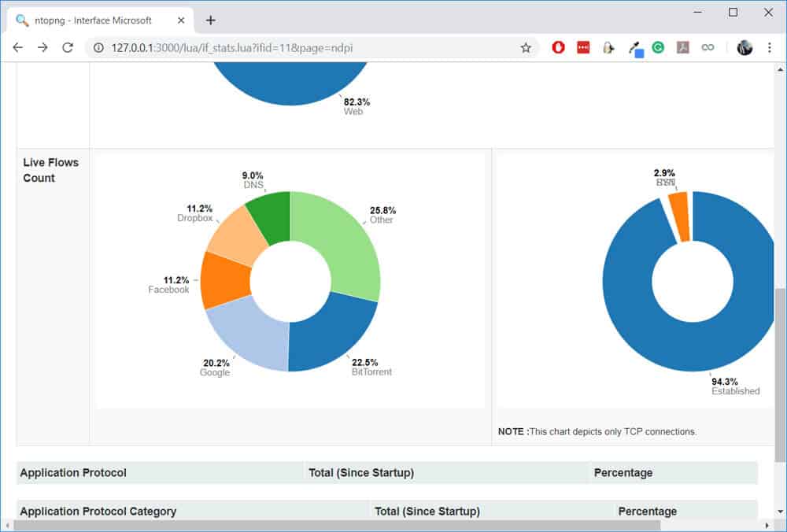787x532 pixels.
Task: Open the red circular O extension icon
Action: (558, 48)
